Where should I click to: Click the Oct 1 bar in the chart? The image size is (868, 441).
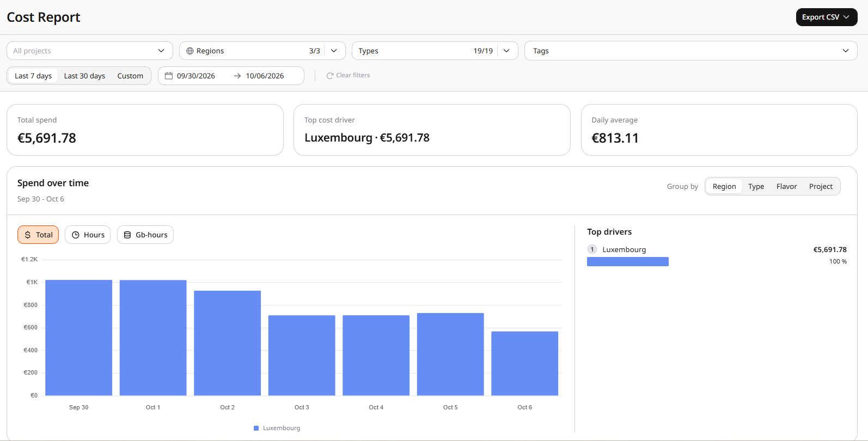pos(153,338)
